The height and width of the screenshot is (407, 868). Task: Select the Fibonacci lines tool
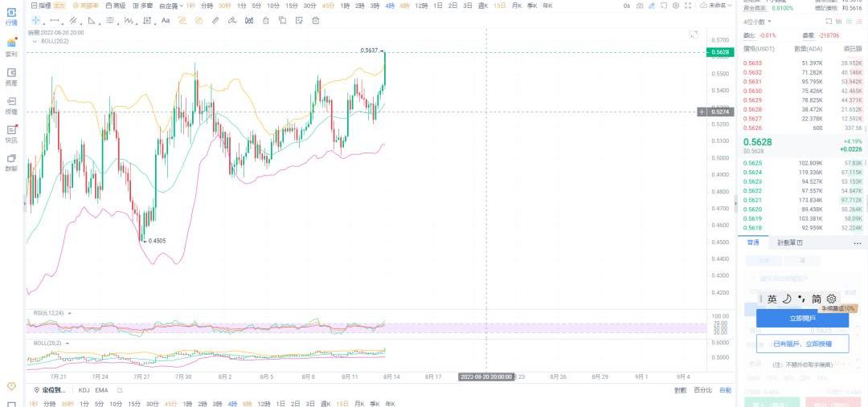pyautogui.click(x=110, y=20)
